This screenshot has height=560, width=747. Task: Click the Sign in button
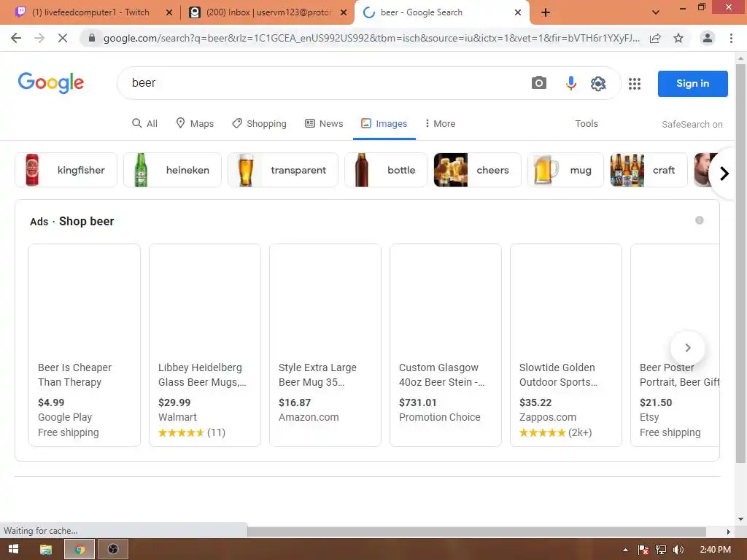point(693,83)
